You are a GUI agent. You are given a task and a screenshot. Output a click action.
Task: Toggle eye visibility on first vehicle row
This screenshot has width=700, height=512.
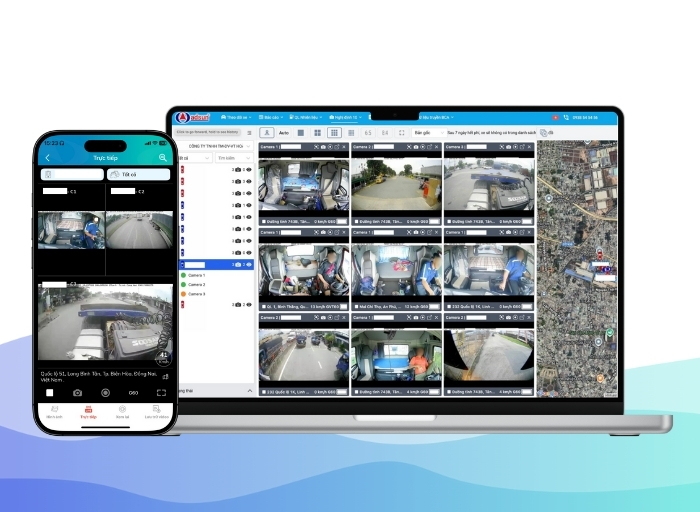(249, 169)
